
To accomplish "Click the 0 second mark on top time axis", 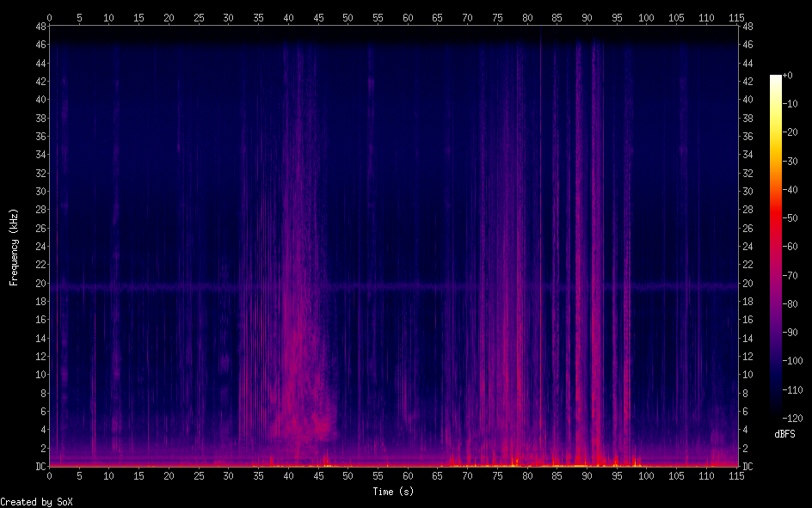I will pyautogui.click(x=49, y=17).
